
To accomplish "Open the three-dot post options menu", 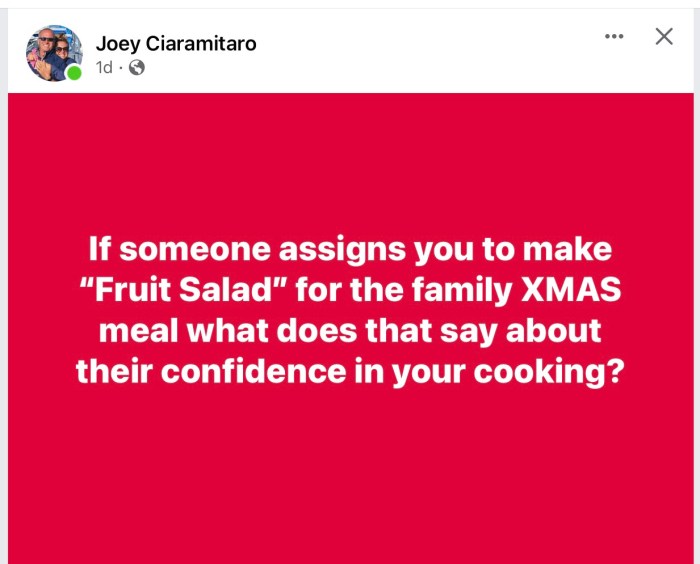I will point(614,37).
